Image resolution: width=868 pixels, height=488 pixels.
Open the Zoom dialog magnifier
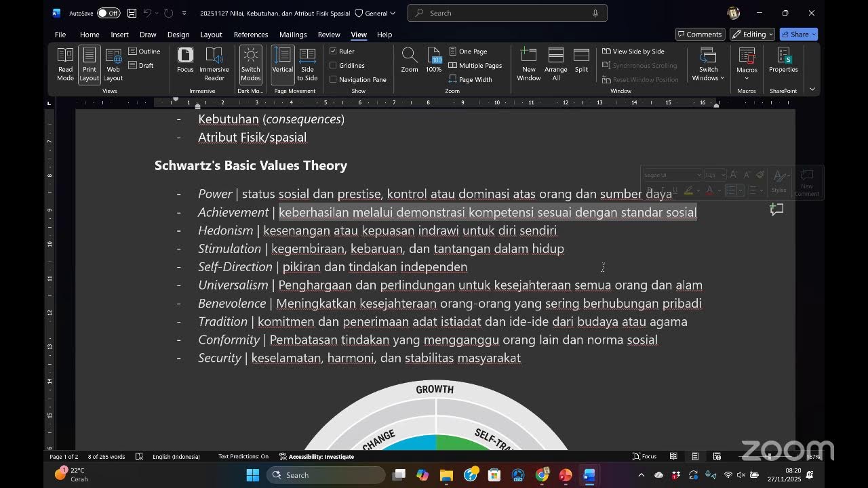[410, 60]
